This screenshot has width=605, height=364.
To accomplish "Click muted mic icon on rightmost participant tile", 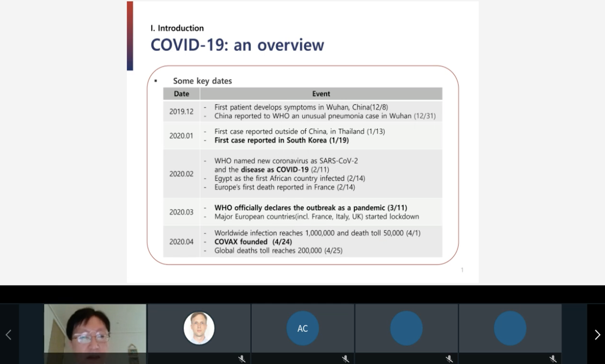I will coord(553,359).
